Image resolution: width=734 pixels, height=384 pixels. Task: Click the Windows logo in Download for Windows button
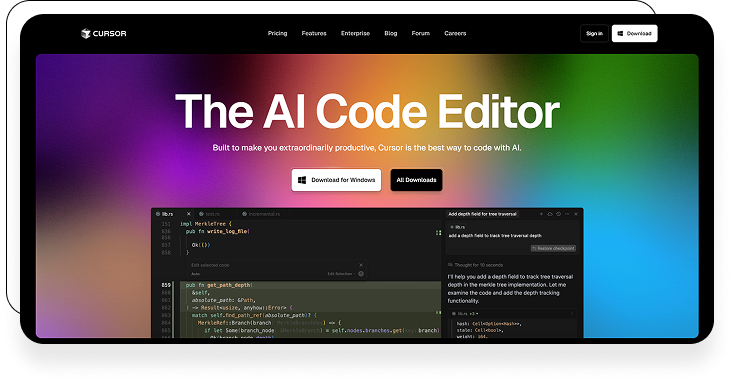point(302,180)
